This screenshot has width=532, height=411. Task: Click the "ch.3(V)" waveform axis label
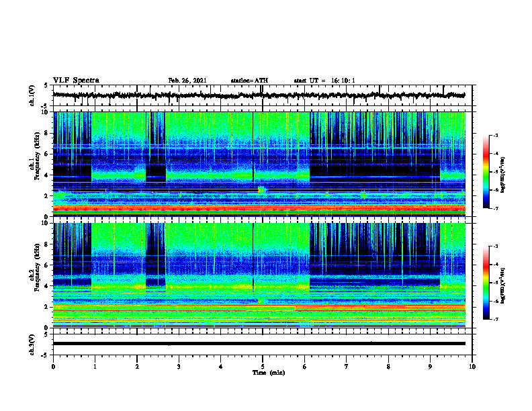32,345
